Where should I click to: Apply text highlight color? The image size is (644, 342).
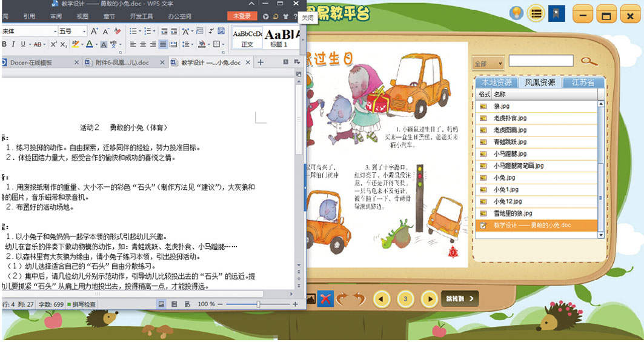(75, 44)
